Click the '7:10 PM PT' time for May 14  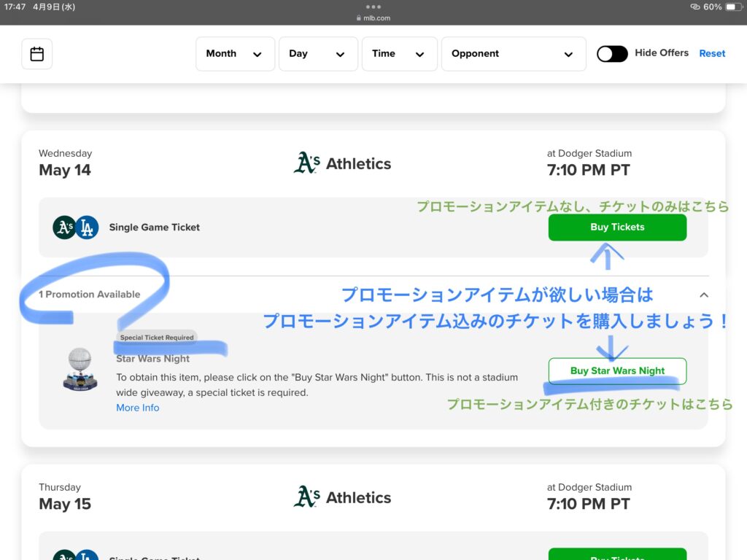[589, 170]
